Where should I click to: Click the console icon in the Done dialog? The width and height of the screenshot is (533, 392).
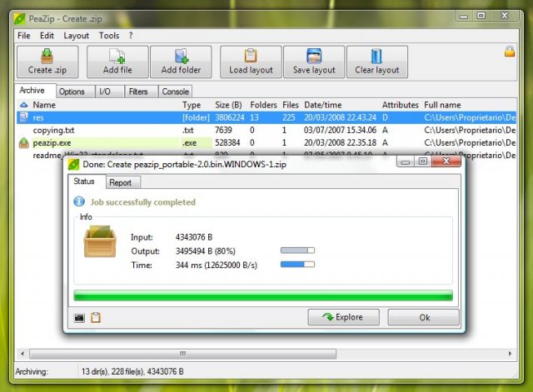pos(79,318)
